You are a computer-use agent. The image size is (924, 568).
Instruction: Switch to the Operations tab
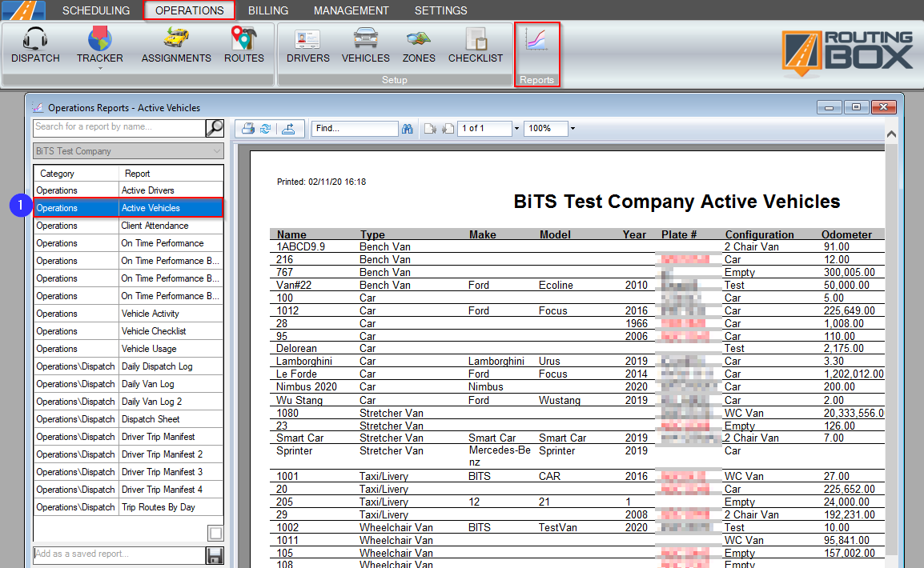[x=189, y=10]
